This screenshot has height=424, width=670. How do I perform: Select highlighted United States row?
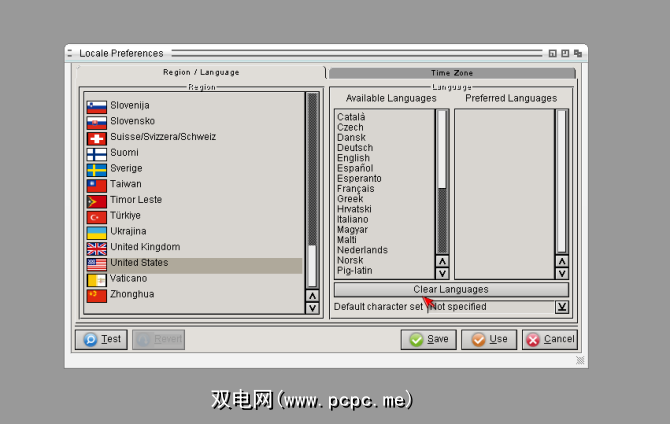coord(194,265)
